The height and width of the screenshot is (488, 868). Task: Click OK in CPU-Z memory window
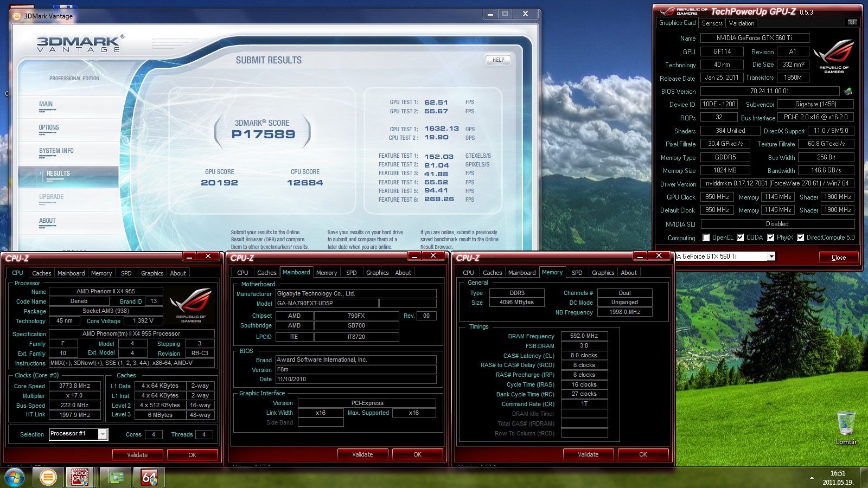pos(643,454)
